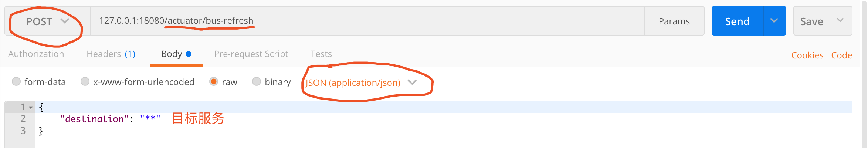Open the POST method dropdown

pyautogui.click(x=47, y=21)
